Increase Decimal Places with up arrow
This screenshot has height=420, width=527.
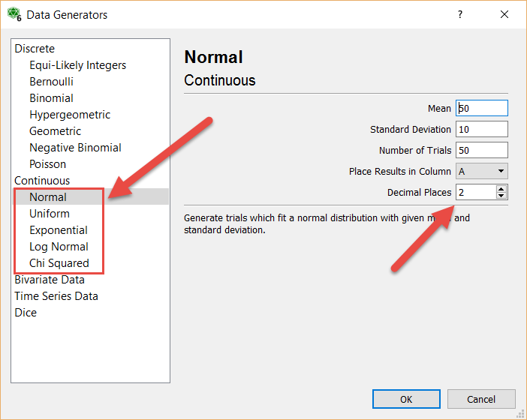(501, 188)
